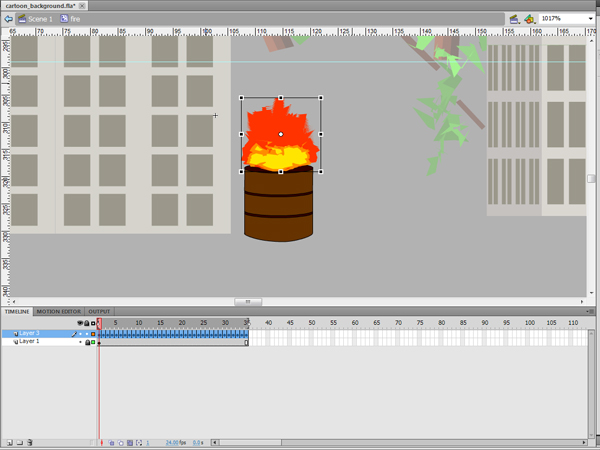Click Modify Onion Markers icon

[139, 443]
